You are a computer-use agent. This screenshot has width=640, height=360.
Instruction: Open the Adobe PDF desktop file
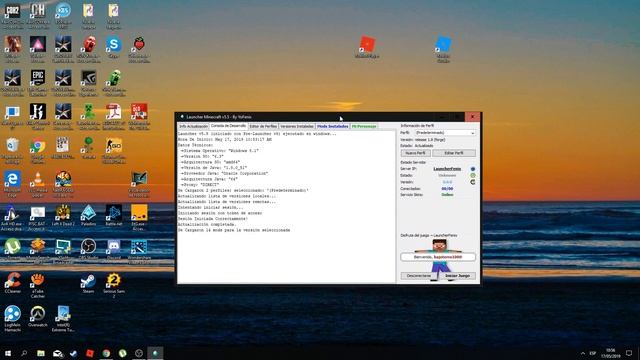[113, 117]
